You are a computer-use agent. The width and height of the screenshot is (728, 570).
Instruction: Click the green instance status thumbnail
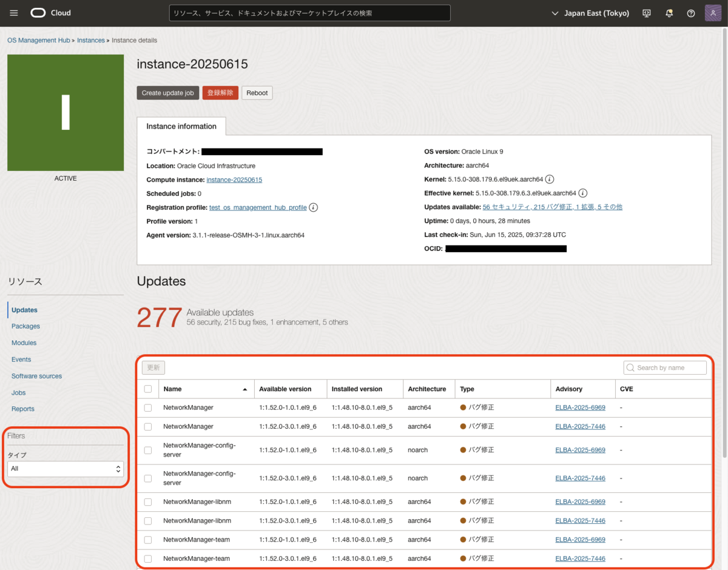point(66,113)
